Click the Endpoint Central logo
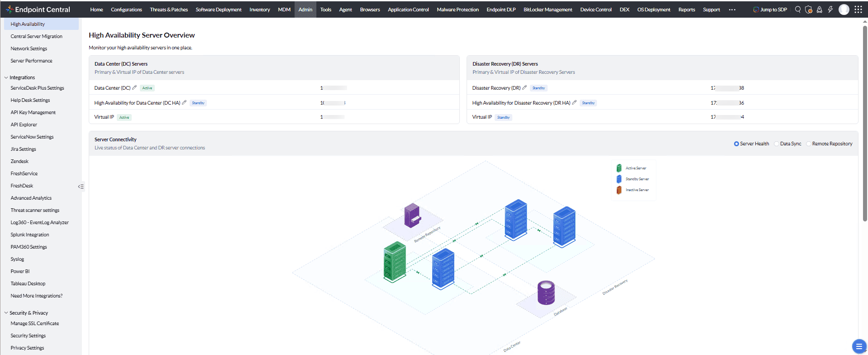Image resolution: width=868 pixels, height=355 pixels. (x=38, y=10)
